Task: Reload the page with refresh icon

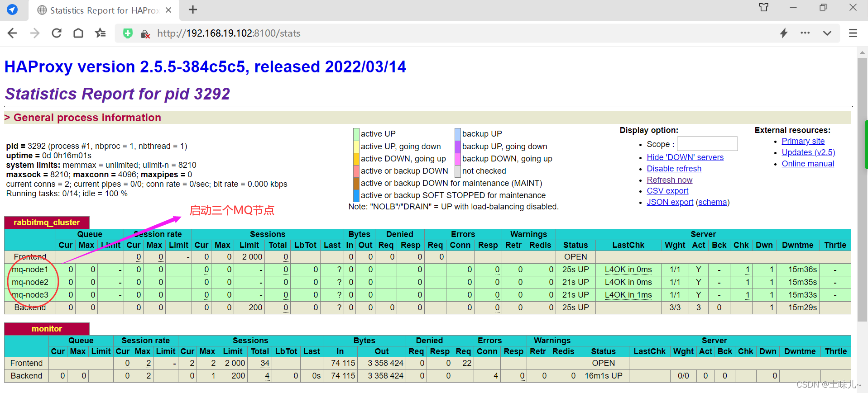Action: pyautogui.click(x=57, y=33)
